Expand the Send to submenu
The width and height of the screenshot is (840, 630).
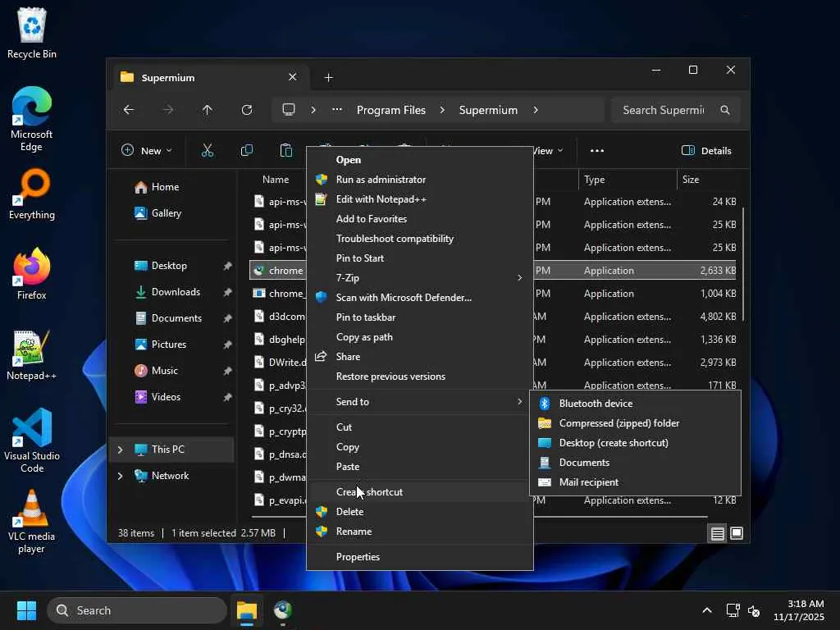(x=419, y=402)
